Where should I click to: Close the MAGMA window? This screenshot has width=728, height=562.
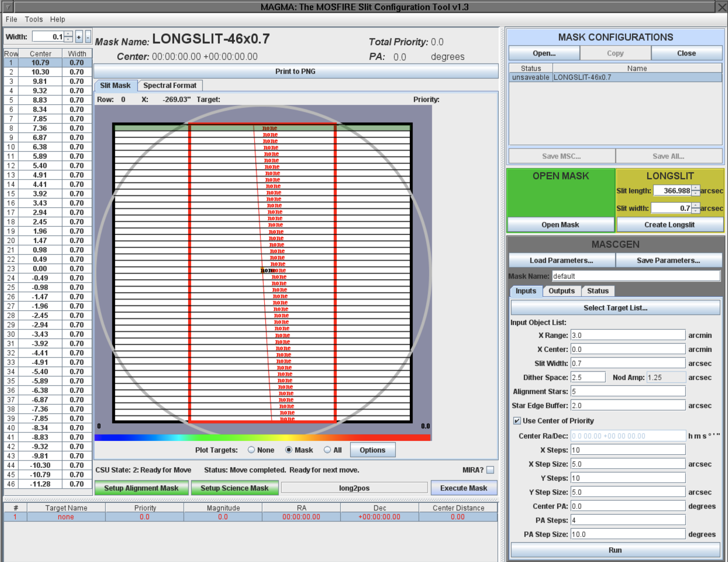(x=722, y=7)
